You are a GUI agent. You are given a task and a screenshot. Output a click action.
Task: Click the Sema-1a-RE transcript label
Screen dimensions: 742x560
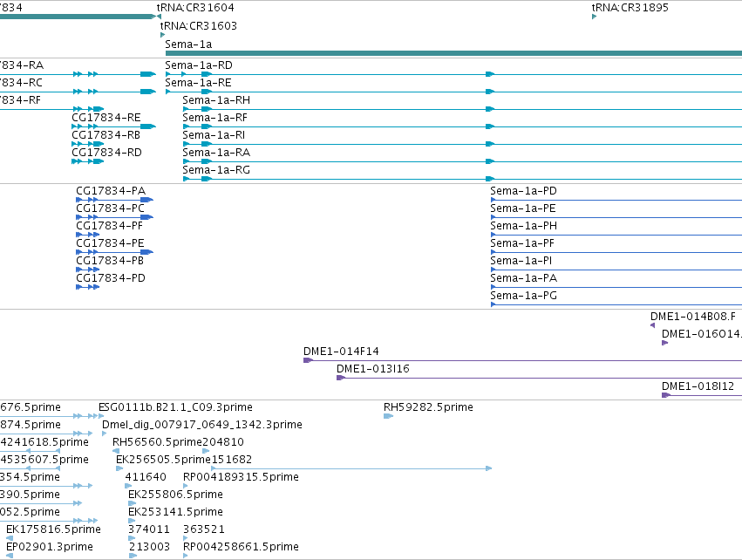pyautogui.click(x=198, y=82)
